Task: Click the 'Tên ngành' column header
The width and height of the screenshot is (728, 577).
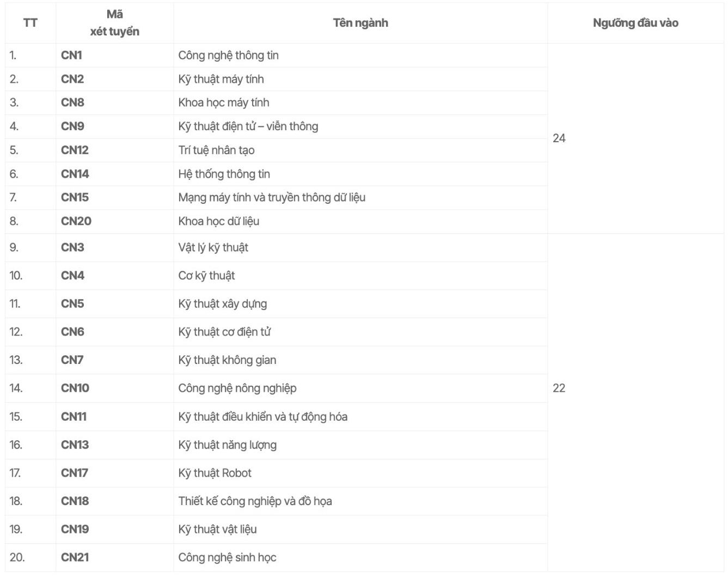Action: [360, 23]
